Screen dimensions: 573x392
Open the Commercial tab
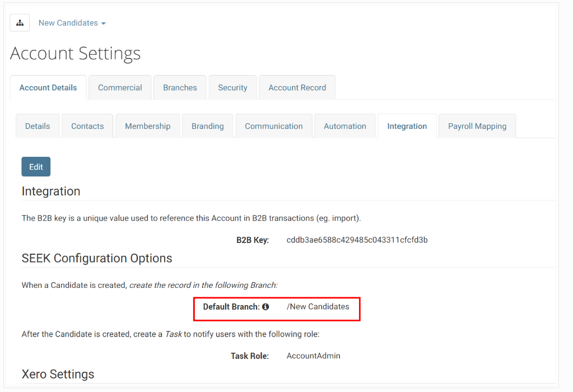tap(120, 87)
